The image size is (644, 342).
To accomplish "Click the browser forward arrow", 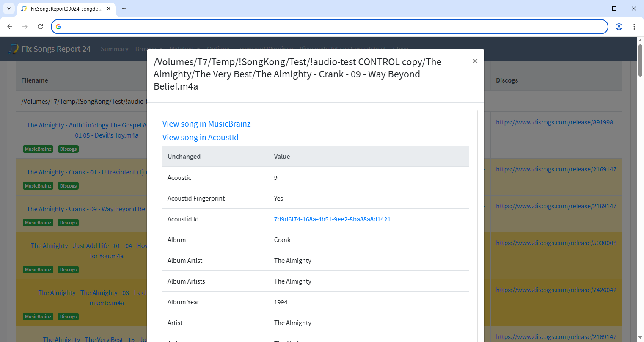I will click(x=25, y=27).
